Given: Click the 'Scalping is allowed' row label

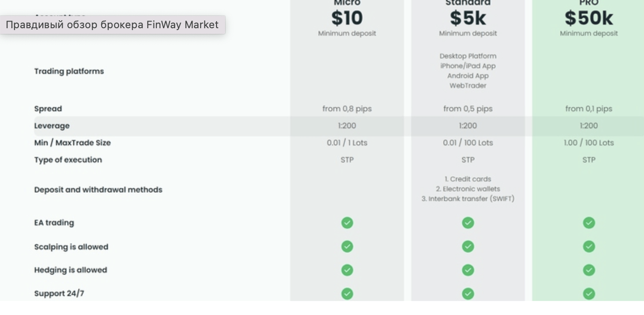Looking at the screenshot, I should [x=71, y=247].
